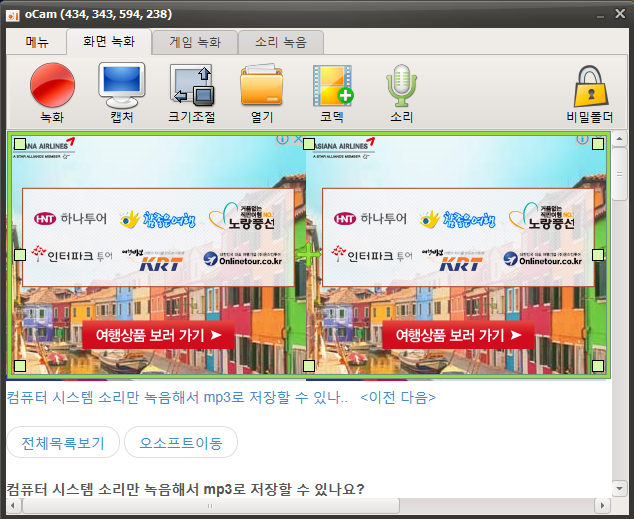Screen dimensions: 634x519
Task: Click the horizontal scrollbar right arrow
Action: (602, 505)
